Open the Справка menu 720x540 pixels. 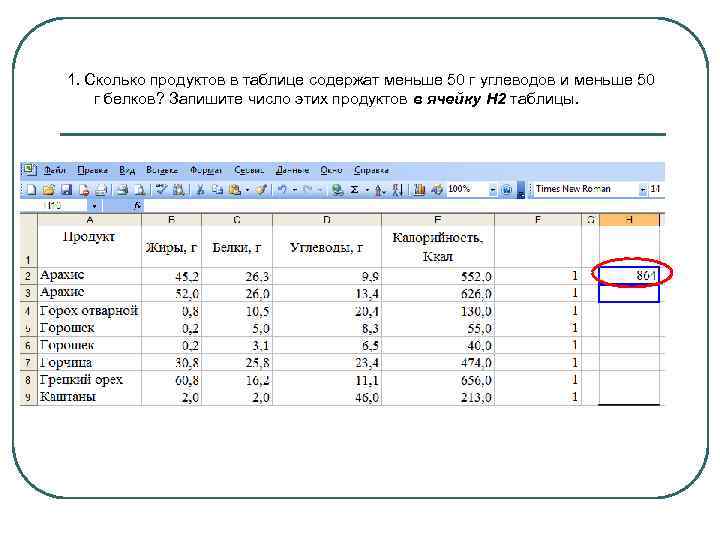pos(371,170)
